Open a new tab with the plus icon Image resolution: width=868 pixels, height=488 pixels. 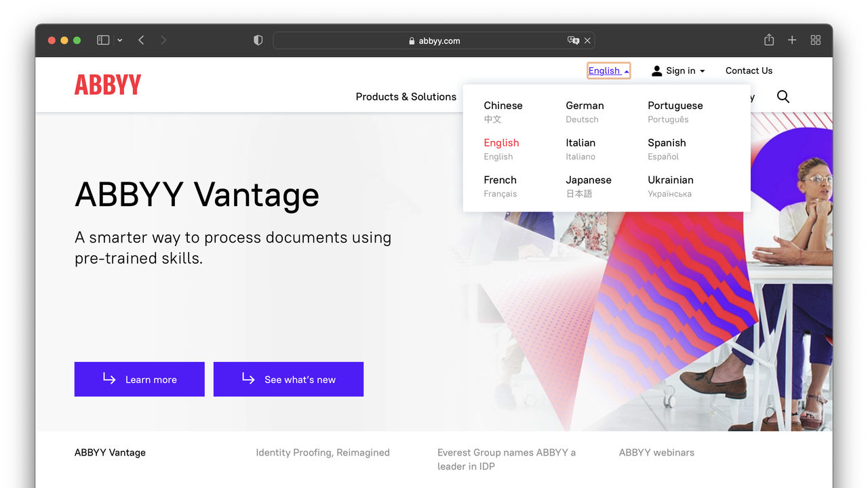tap(792, 41)
